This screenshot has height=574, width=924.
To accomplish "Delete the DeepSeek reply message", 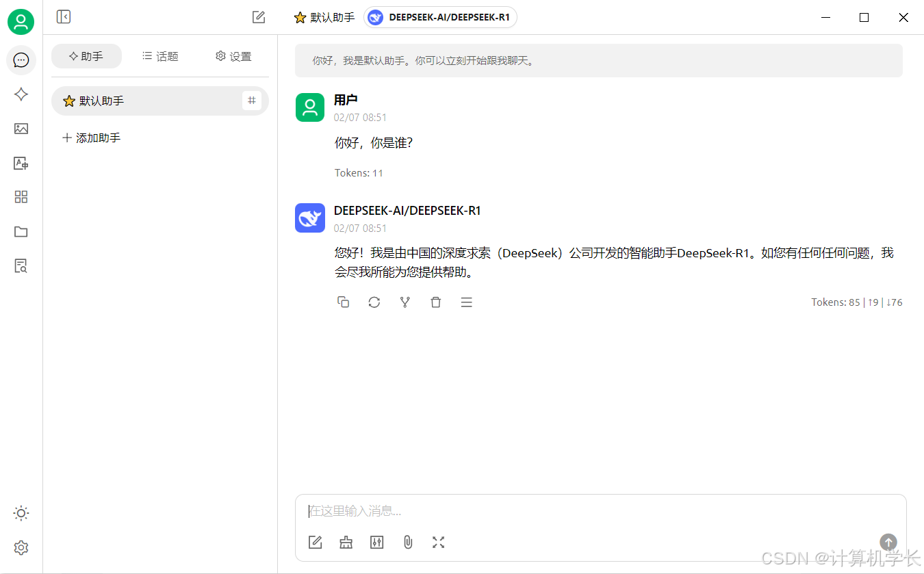I will click(436, 302).
